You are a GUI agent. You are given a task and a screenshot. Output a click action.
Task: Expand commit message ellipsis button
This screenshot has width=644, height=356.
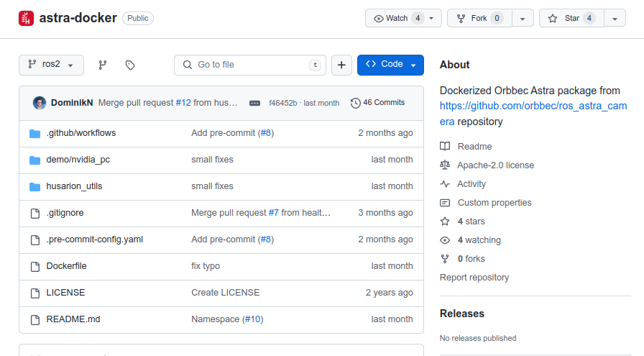[254, 103]
